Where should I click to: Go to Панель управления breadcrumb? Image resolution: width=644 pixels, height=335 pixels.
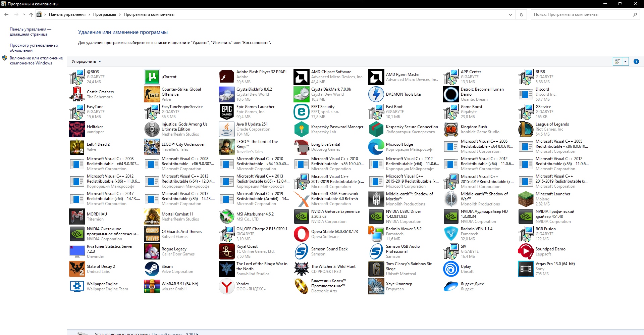click(67, 14)
